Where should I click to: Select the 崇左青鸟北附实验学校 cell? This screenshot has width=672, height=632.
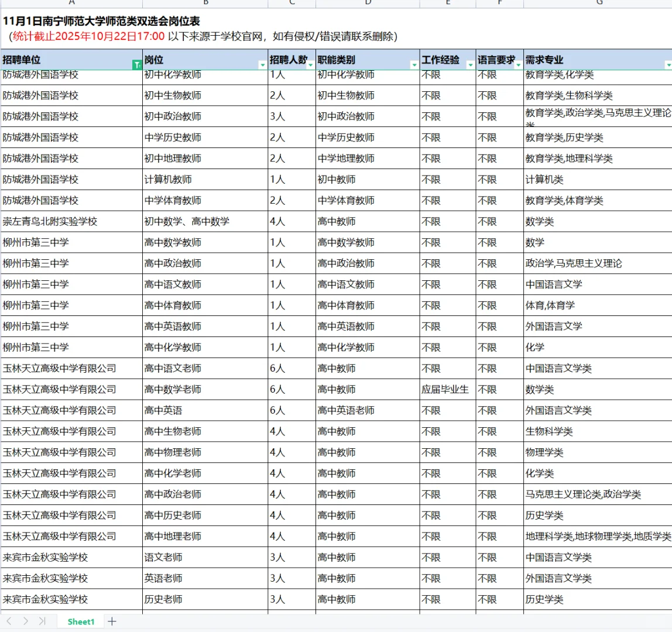[71, 222]
